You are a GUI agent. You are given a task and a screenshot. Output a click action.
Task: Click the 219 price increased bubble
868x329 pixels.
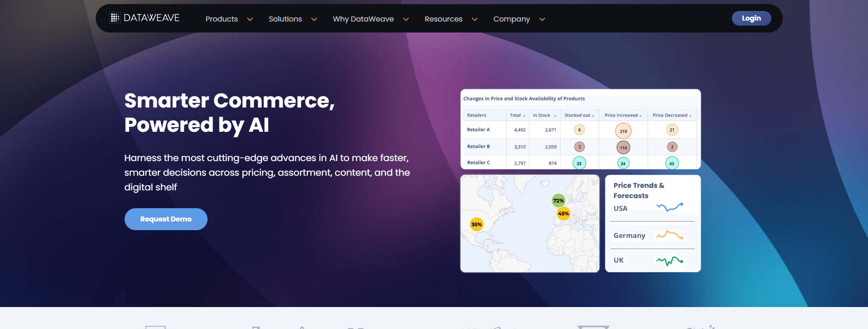tap(623, 131)
